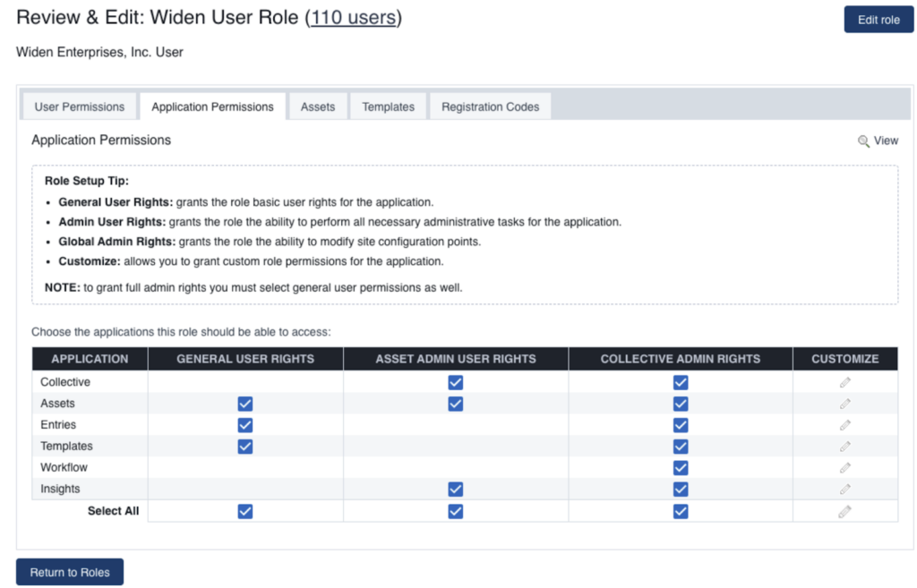Click the Widen Enterprises, Inc. User text
917x588 pixels.
coord(99,53)
